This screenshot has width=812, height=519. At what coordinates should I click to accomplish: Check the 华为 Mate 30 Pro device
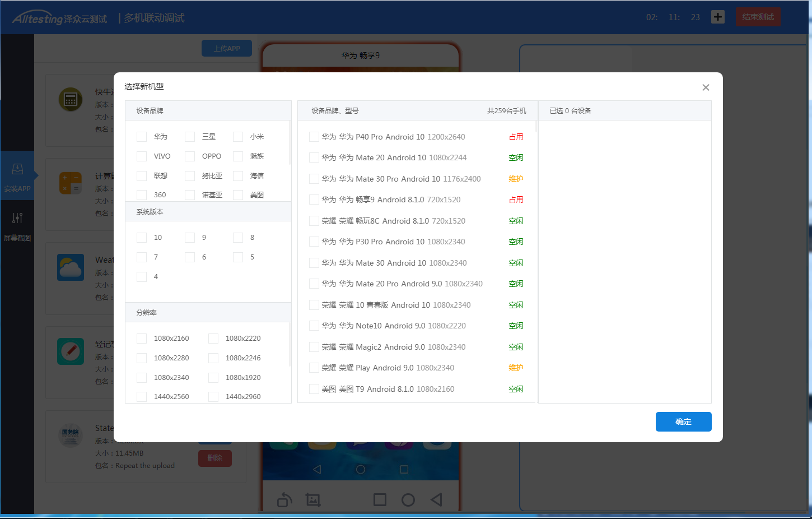(x=314, y=179)
